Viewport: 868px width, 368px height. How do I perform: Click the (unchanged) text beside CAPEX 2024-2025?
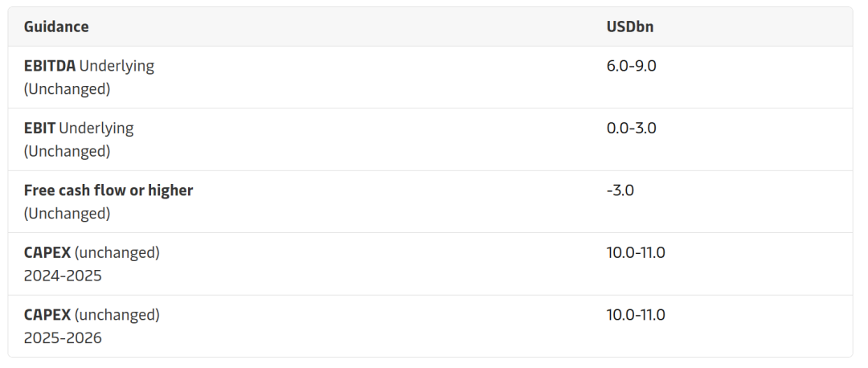[x=117, y=253]
